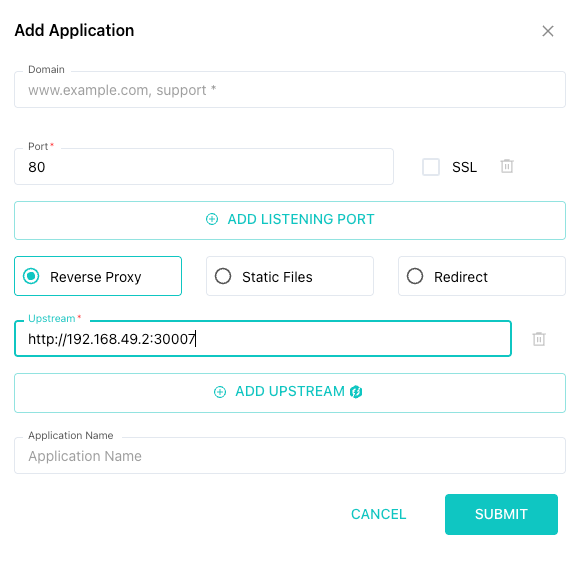Click the ADD LISTENING PORT button
The height and width of the screenshot is (561, 581).
(290, 220)
